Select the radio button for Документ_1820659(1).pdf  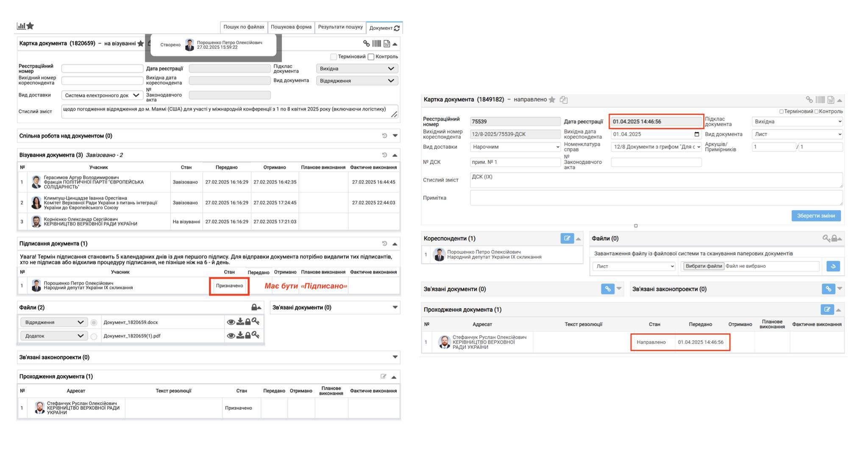click(x=94, y=336)
